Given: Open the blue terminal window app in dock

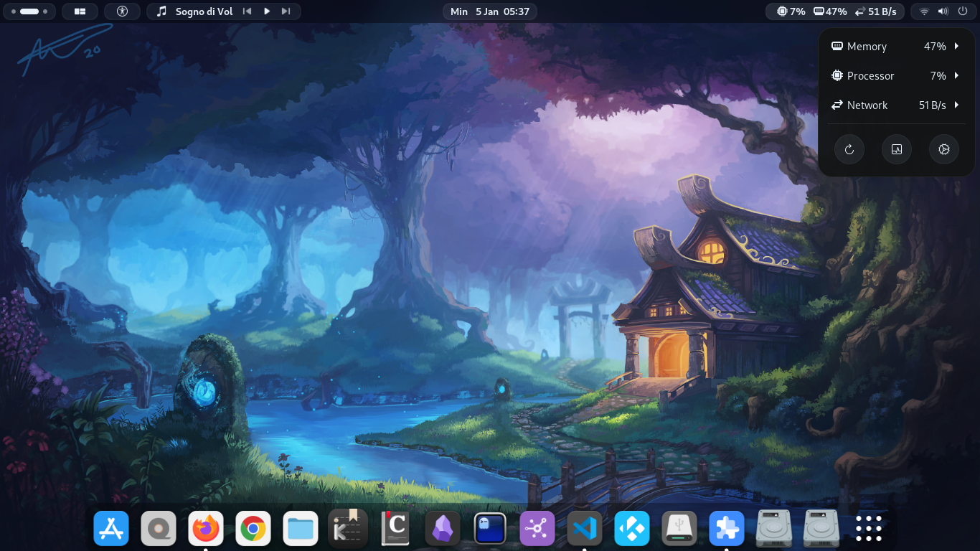Looking at the screenshot, I should coord(490,529).
